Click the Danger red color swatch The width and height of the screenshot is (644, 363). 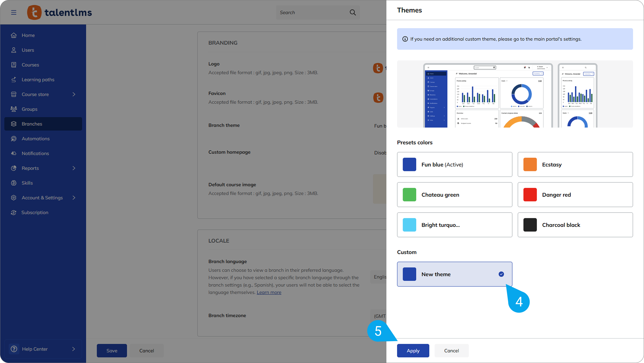[530, 195]
